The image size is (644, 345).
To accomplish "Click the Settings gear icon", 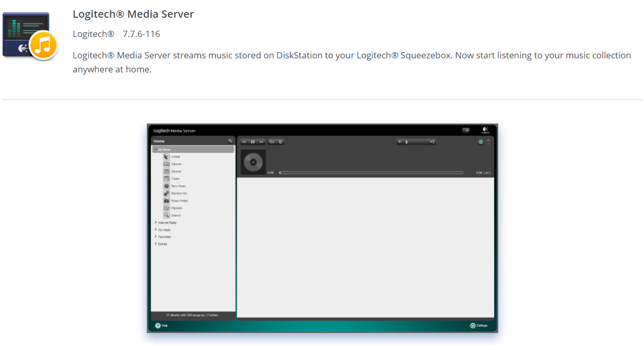I will coord(473,325).
